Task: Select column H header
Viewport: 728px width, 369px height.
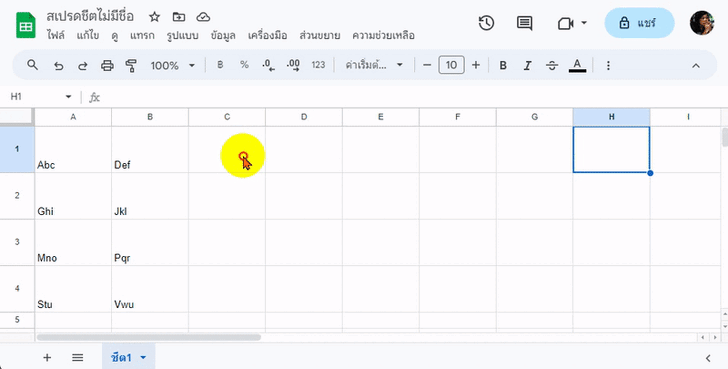Action: tap(611, 117)
